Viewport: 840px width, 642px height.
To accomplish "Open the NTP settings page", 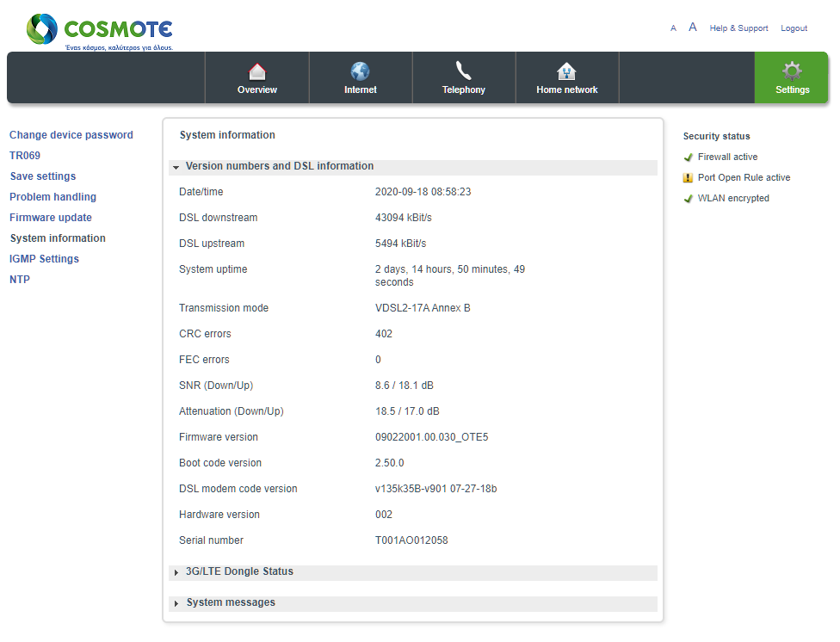I will [20, 280].
